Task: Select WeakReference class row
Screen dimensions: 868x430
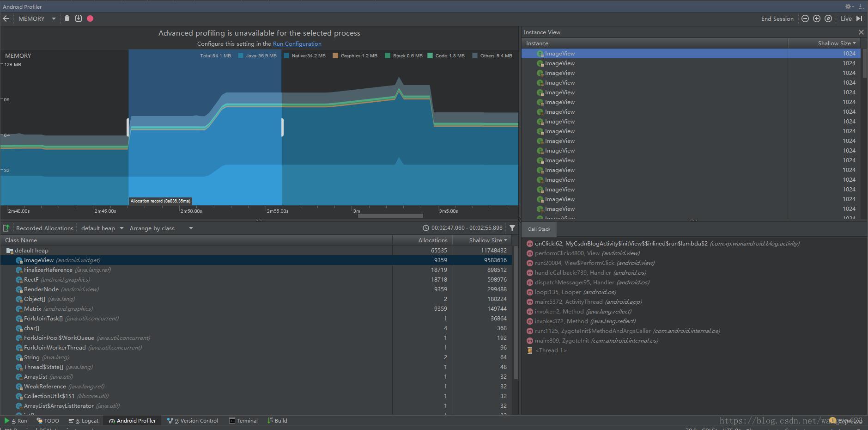Action: click(256, 387)
